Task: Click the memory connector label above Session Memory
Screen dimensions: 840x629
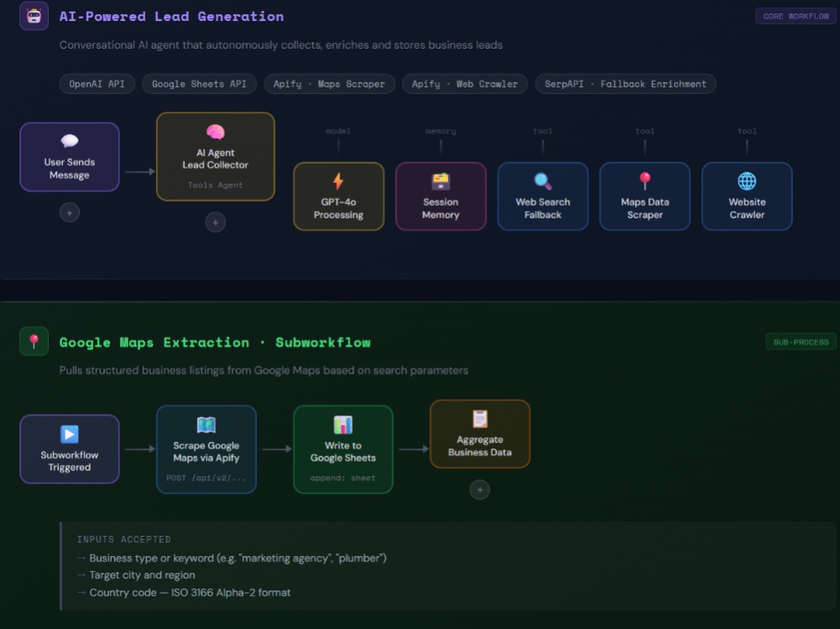Action: (x=441, y=131)
